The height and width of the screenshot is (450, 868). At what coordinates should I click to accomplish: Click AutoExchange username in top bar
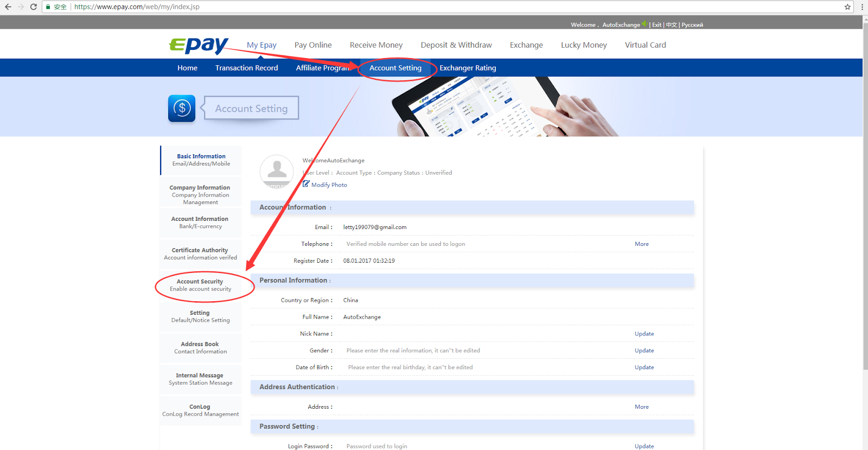621,25
